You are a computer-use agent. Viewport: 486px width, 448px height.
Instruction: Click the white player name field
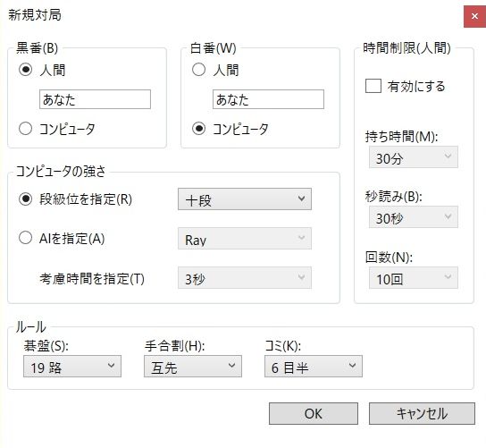[x=268, y=99]
